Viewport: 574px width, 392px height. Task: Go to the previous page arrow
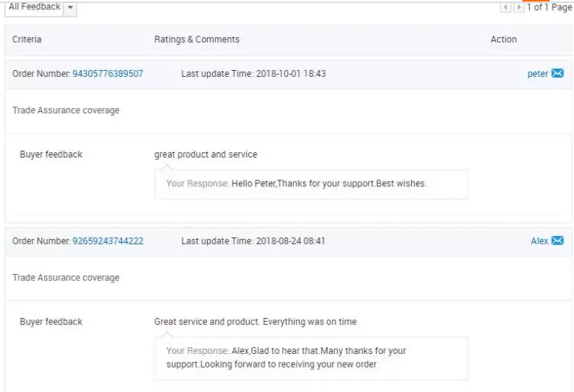[505, 8]
